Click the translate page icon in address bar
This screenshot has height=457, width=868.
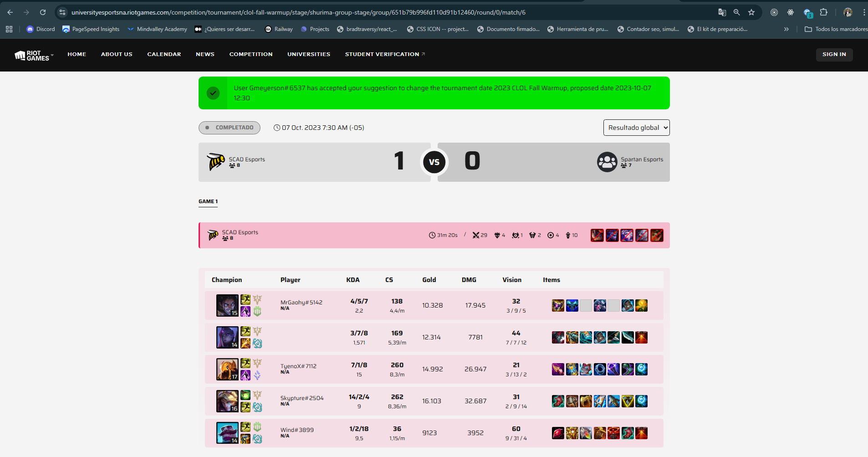click(722, 12)
